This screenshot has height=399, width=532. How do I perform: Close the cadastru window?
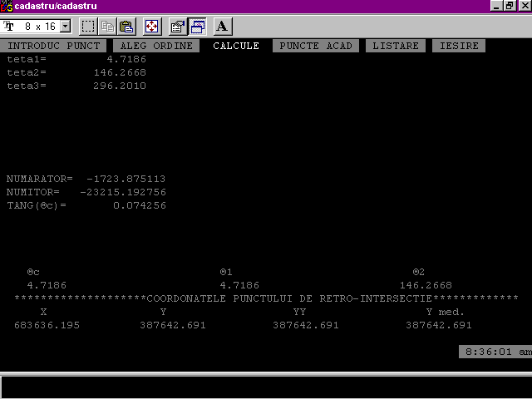(524, 6)
